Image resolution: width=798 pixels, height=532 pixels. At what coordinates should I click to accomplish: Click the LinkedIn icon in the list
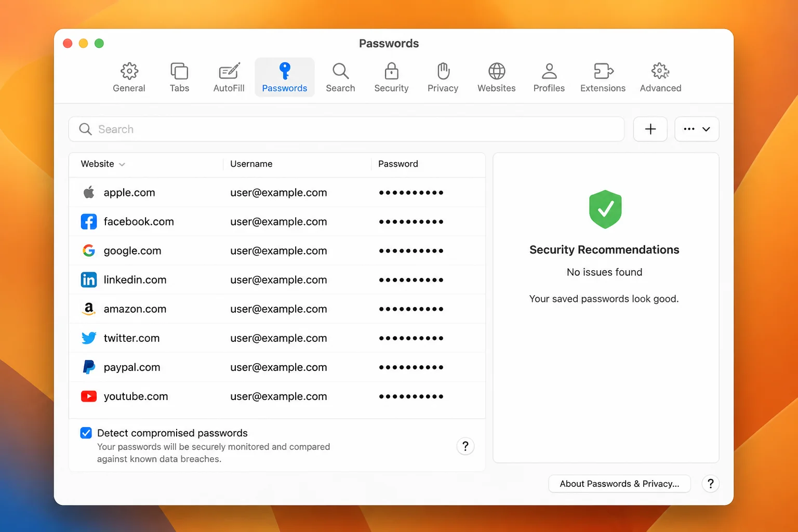click(89, 280)
